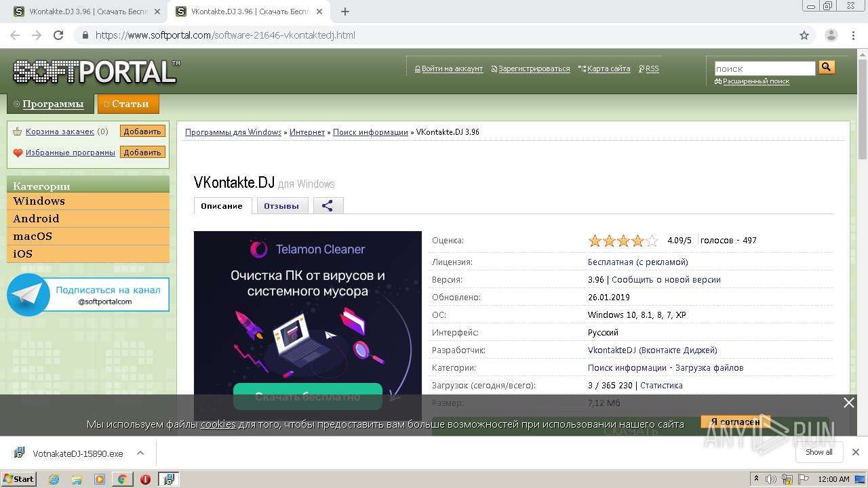Expand download item options chevron
Screen dimensions: 868x488
[140, 453]
